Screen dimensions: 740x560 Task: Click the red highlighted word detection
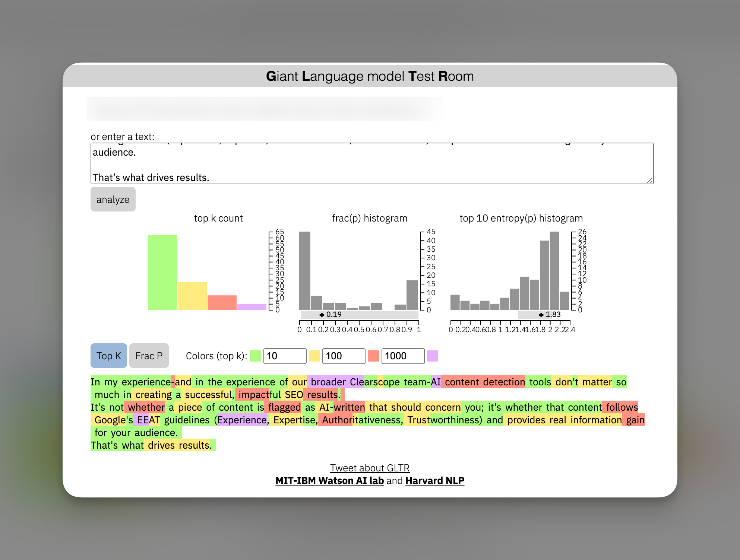504,382
